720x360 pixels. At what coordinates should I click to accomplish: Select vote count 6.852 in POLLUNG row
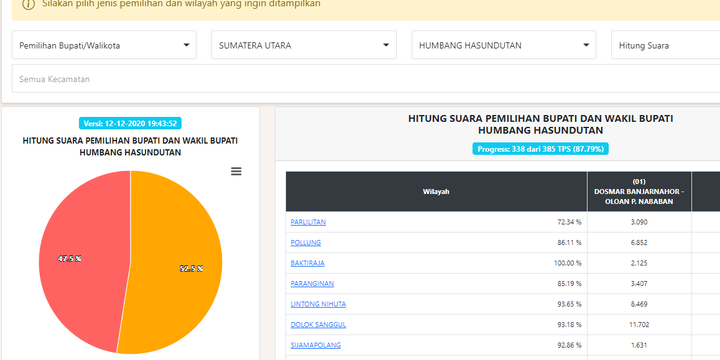639,242
